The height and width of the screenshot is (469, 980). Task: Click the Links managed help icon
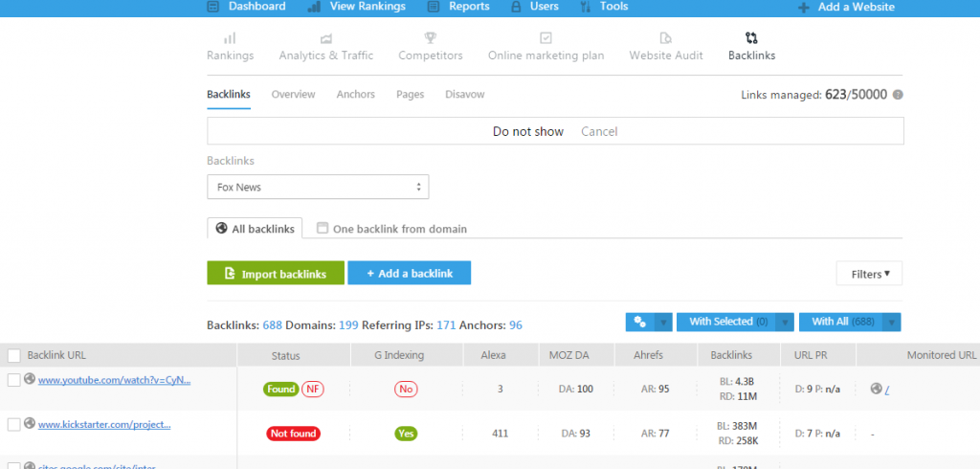(x=898, y=95)
